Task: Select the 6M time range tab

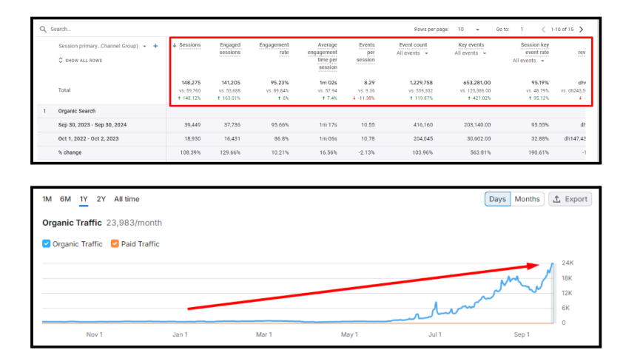Action: pos(66,199)
